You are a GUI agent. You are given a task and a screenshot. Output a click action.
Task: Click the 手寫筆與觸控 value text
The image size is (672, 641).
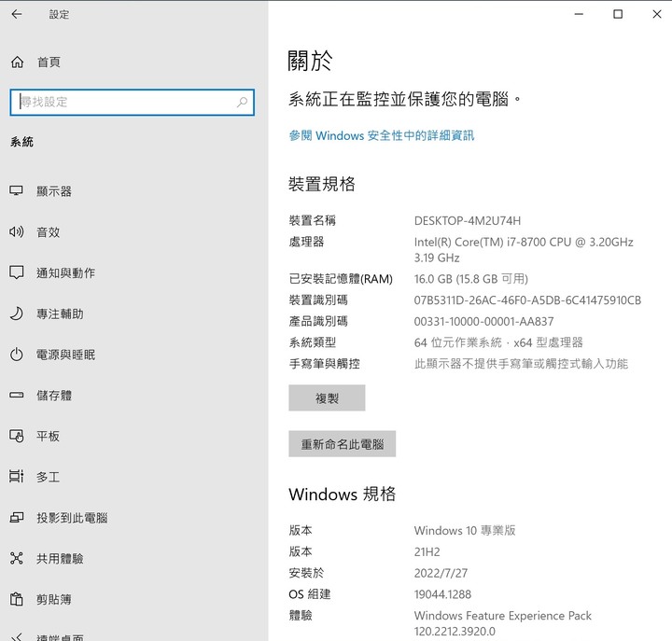(521, 364)
